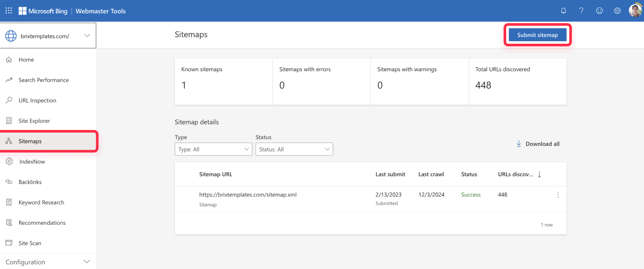
Task: Sort by Last crawl column header
Action: (431, 174)
